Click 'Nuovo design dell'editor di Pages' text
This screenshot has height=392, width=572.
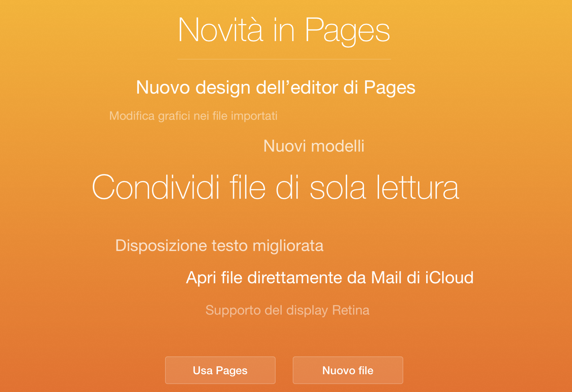click(x=276, y=88)
